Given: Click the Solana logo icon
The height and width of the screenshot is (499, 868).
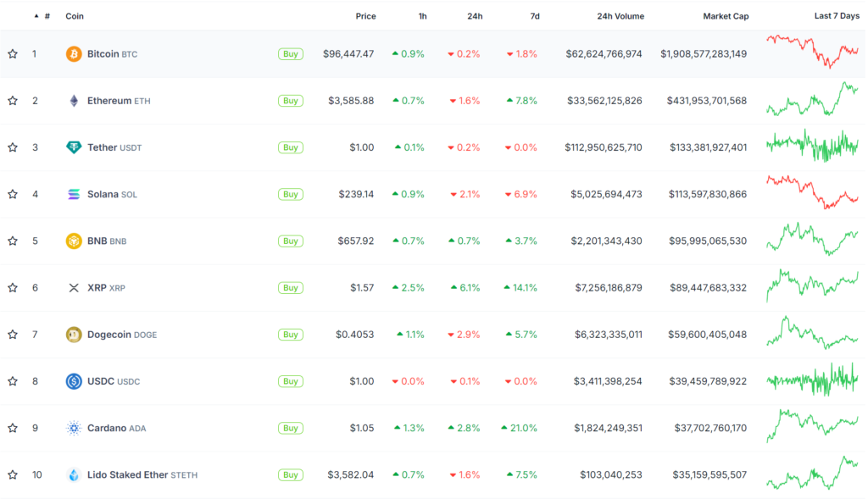Looking at the screenshot, I should tap(74, 194).
